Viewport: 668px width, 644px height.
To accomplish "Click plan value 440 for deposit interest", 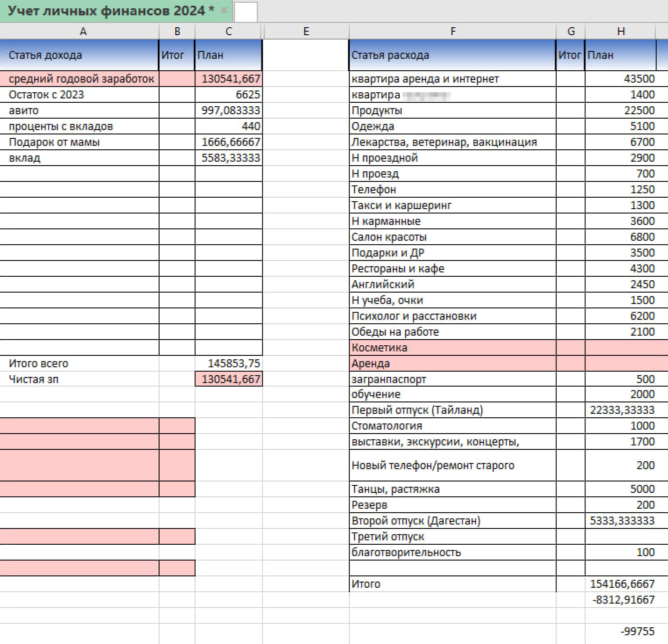I will 229,126.
